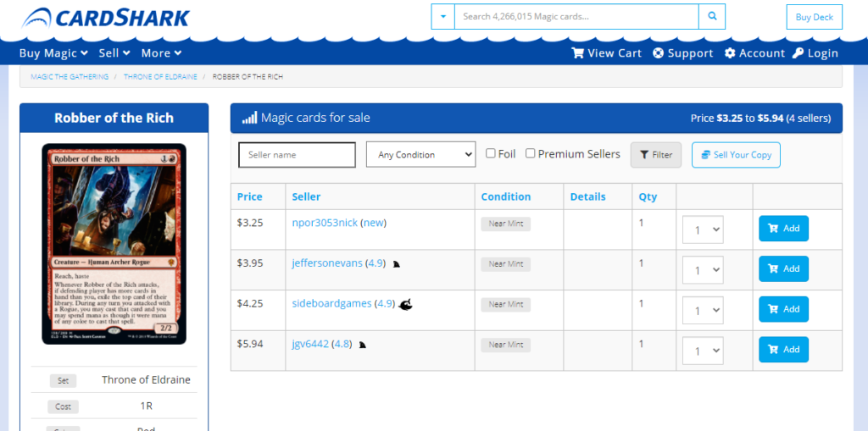Open quantity dropdown for $3.95 listing
868x431 pixels.
tap(703, 270)
